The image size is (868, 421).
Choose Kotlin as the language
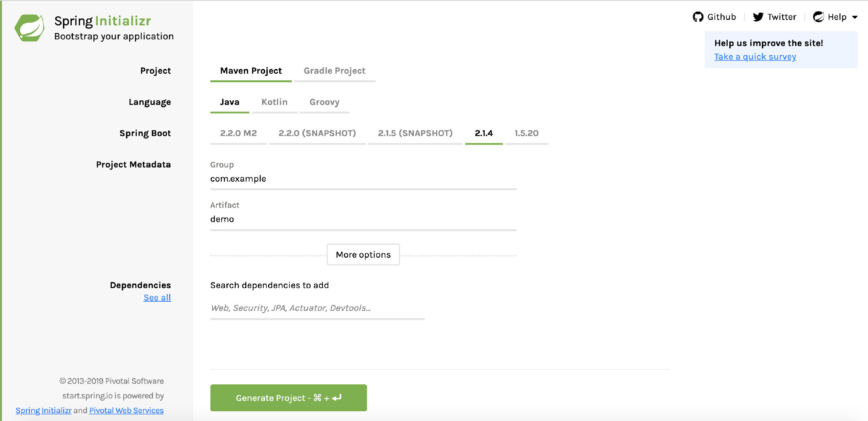[x=274, y=102]
